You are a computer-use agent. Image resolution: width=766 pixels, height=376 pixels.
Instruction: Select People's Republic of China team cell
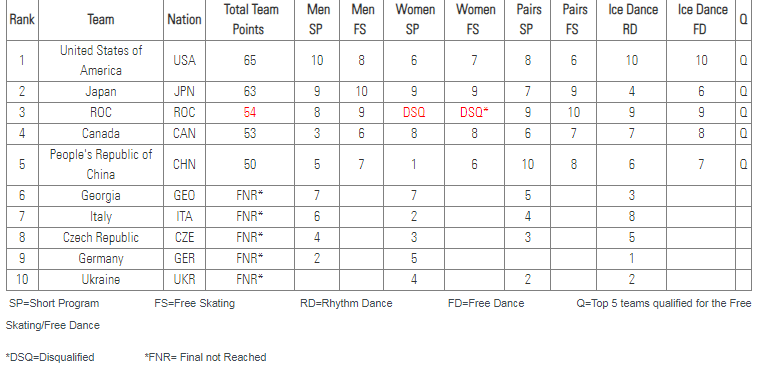101,165
